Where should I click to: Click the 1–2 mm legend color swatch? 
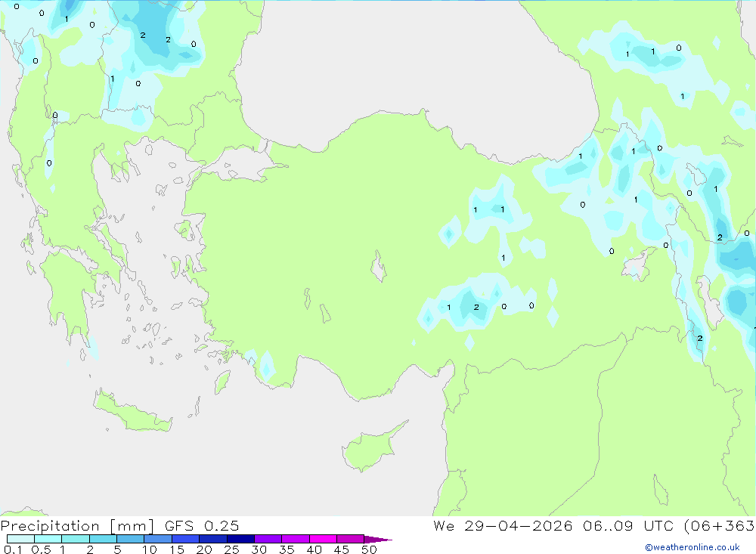click(x=76, y=539)
